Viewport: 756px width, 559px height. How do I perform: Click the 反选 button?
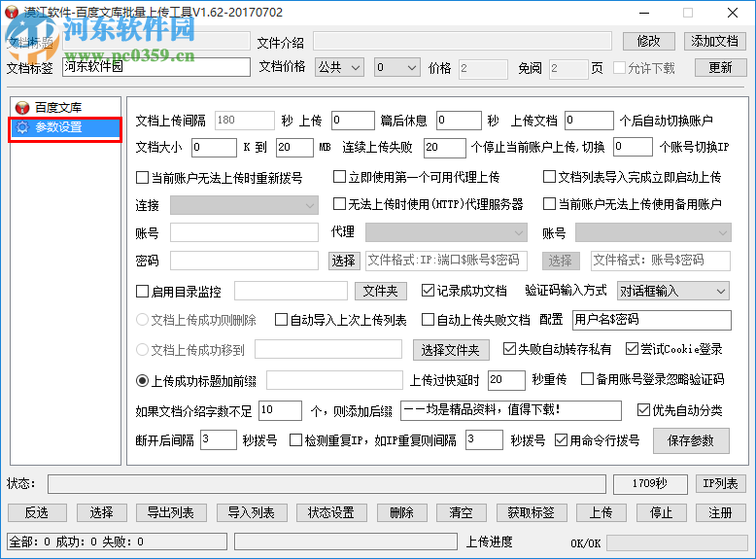[x=37, y=512]
